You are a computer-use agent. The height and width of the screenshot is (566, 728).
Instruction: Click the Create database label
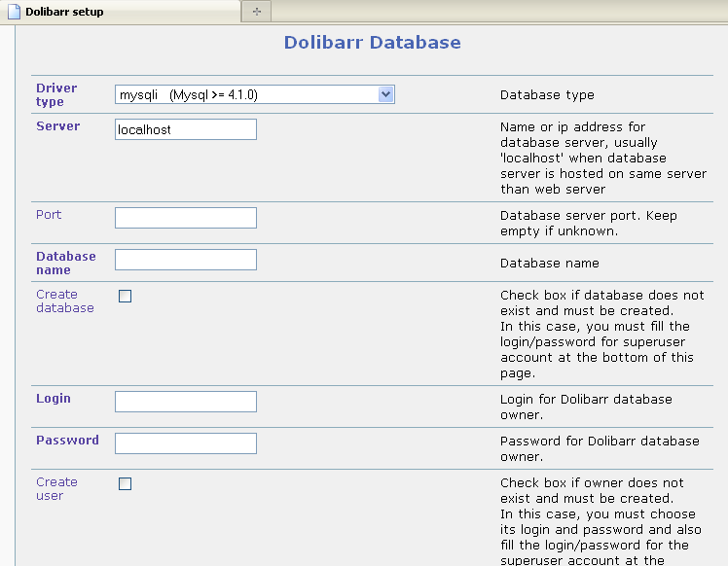pyautogui.click(x=65, y=301)
